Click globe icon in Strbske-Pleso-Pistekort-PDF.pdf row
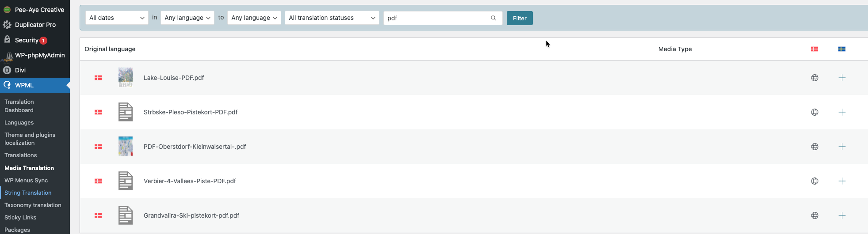868x234 pixels. coord(814,112)
